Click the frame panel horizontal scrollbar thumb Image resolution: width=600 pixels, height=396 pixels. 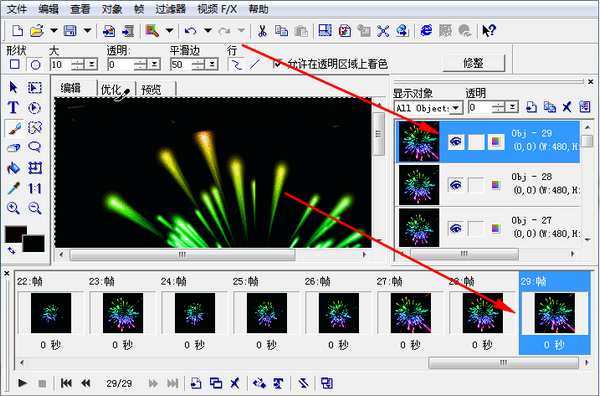click(x=503, y=362)
